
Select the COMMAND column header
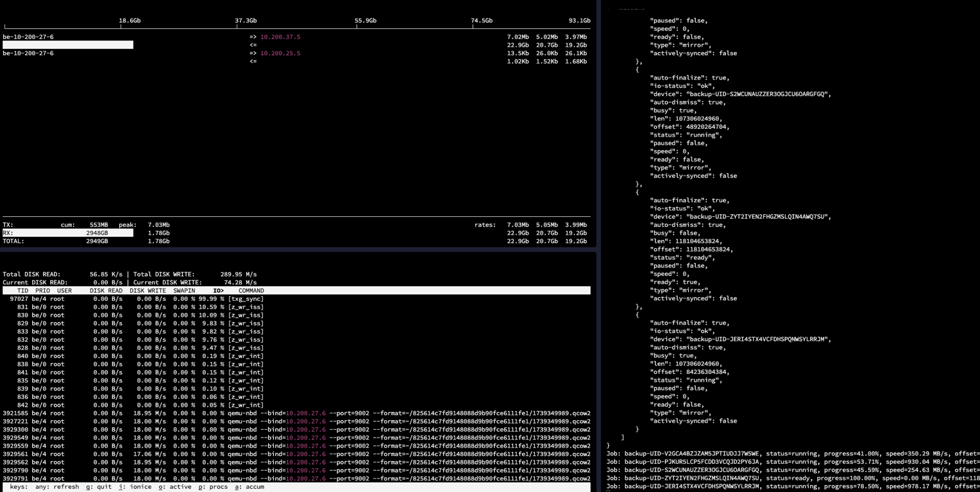pos(251,291)
